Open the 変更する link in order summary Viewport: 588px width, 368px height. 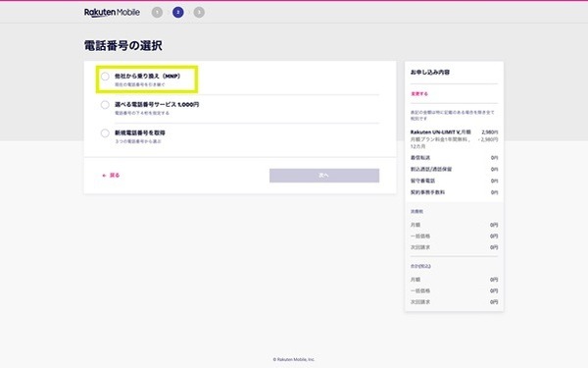click(418, 94)
